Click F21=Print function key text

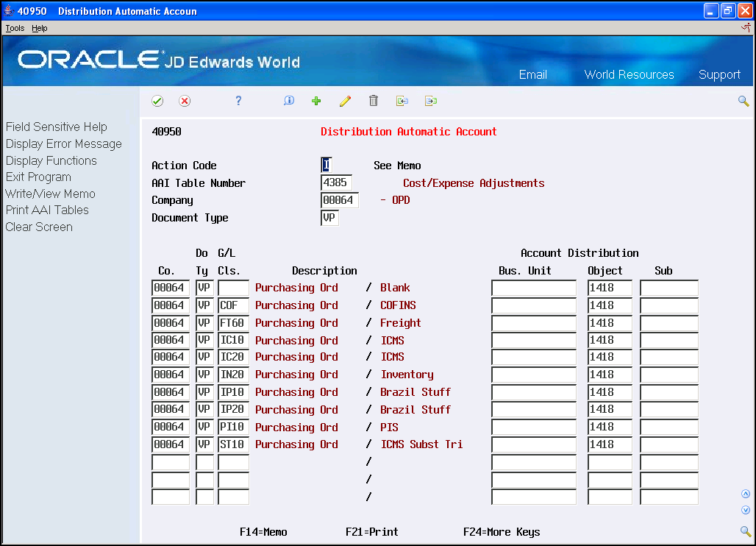371,532
